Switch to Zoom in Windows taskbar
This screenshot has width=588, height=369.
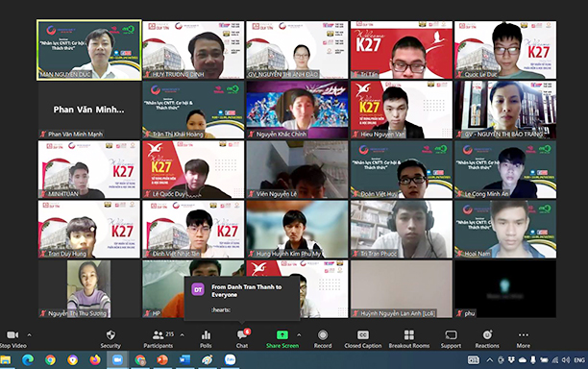(117, 360)
